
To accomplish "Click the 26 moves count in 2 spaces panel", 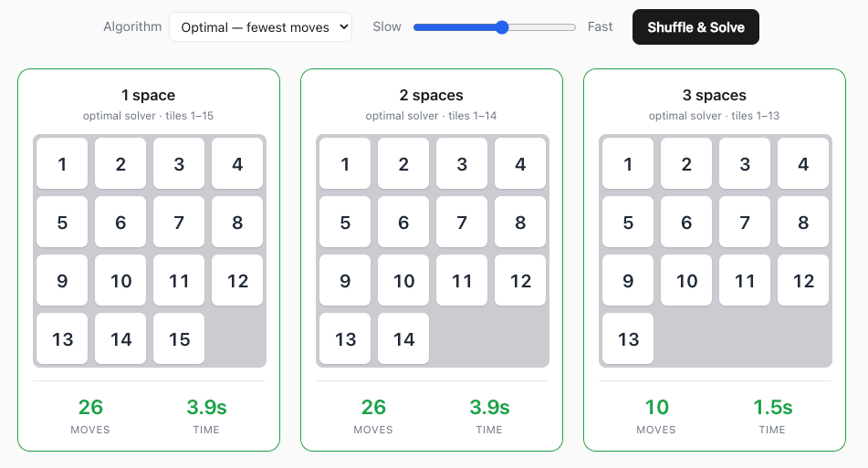I will (373, 407).
